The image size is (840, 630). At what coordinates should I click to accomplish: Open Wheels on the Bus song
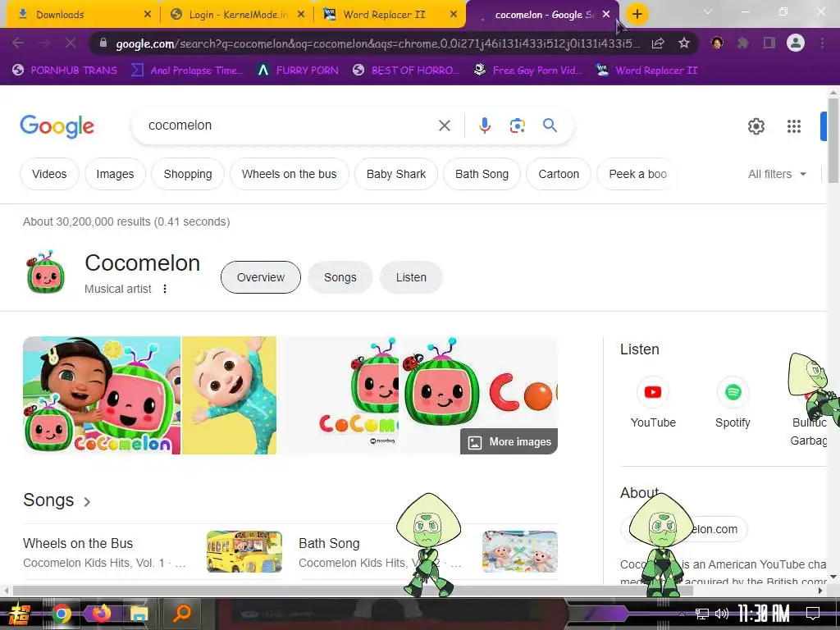(78, 543)
